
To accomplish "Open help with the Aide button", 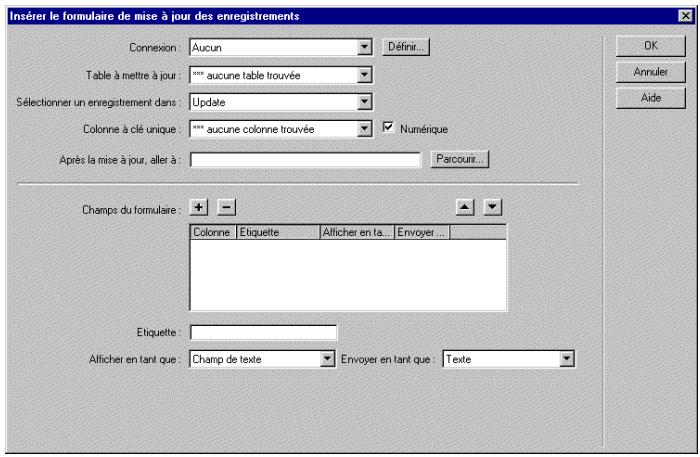I will [x=650, y=98].
